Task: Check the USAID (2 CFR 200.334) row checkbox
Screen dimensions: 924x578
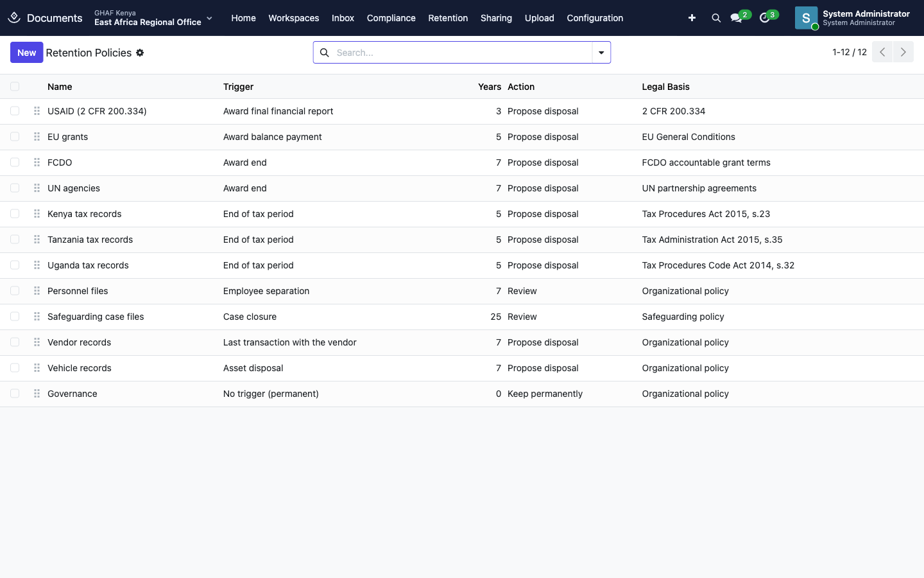Action: (x=15, y=111)
